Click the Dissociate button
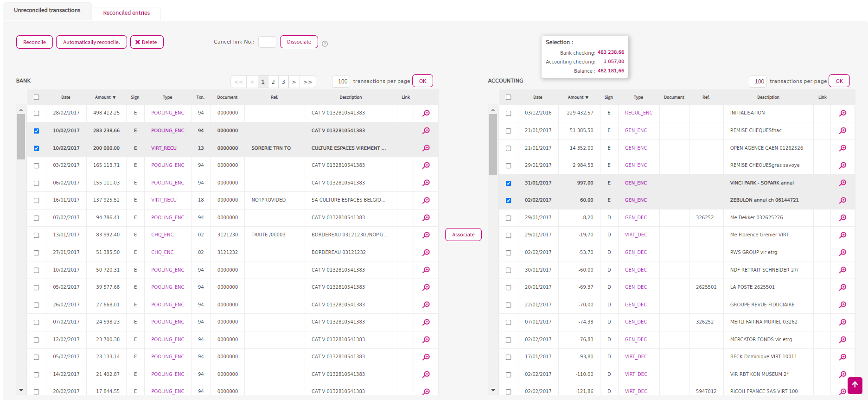 (299, 42)
